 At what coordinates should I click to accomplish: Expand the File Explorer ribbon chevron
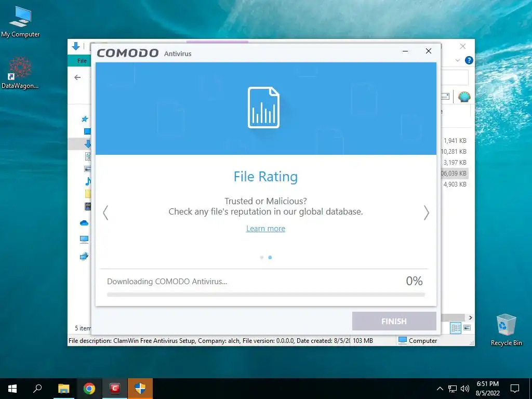pyautogui.click(x=457, y=60)
